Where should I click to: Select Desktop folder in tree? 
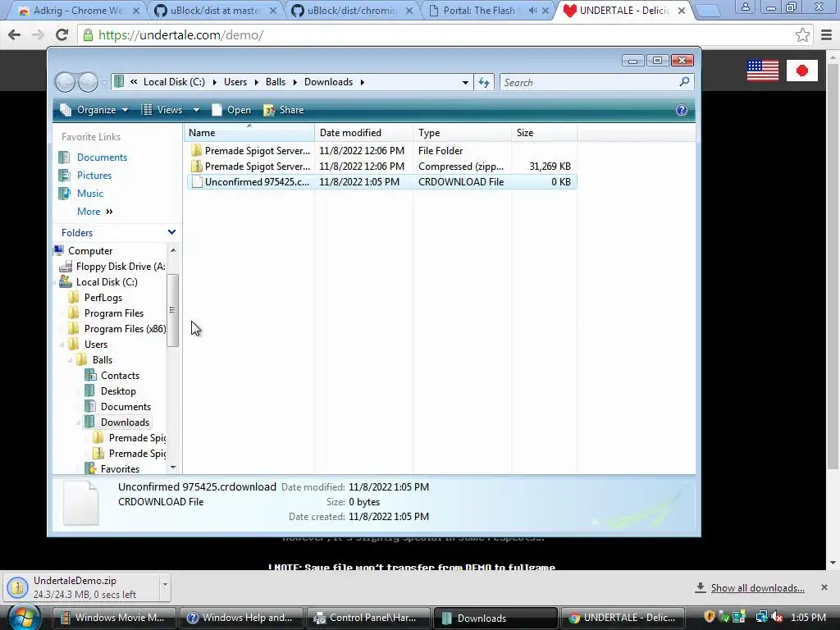(118, 391)
